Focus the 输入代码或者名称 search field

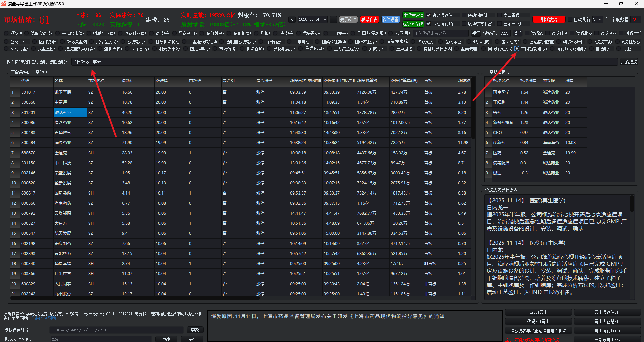pyautogui.click(x=440, y=33)
